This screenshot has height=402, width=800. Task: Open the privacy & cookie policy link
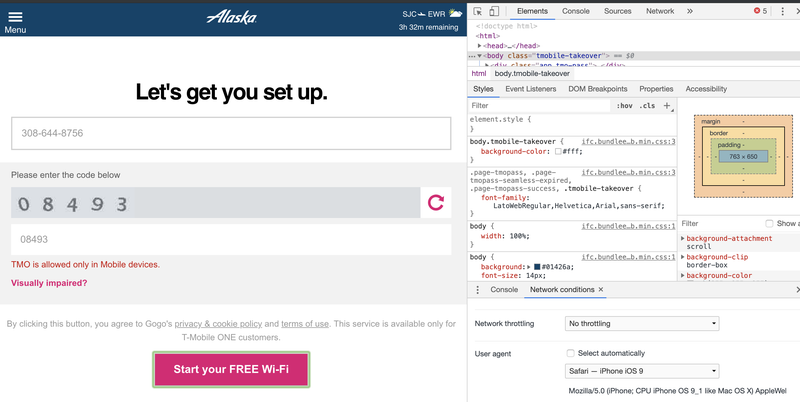pos(218,323)
